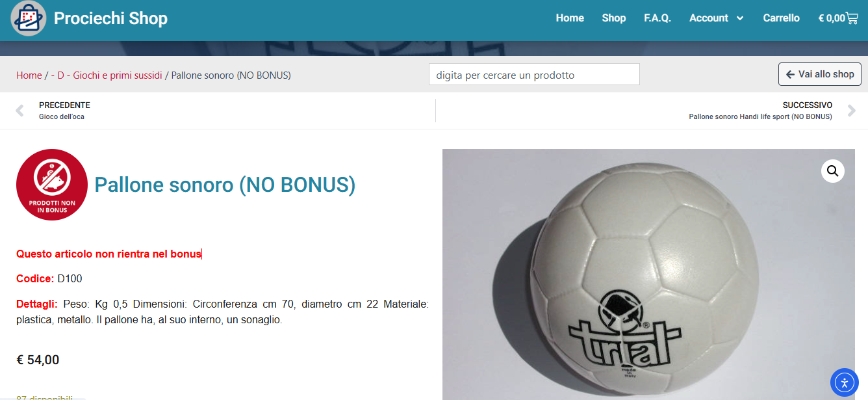Click the magnifier zoom icon on product image
The width and height of the screenshot is (868, 400).
833,171
